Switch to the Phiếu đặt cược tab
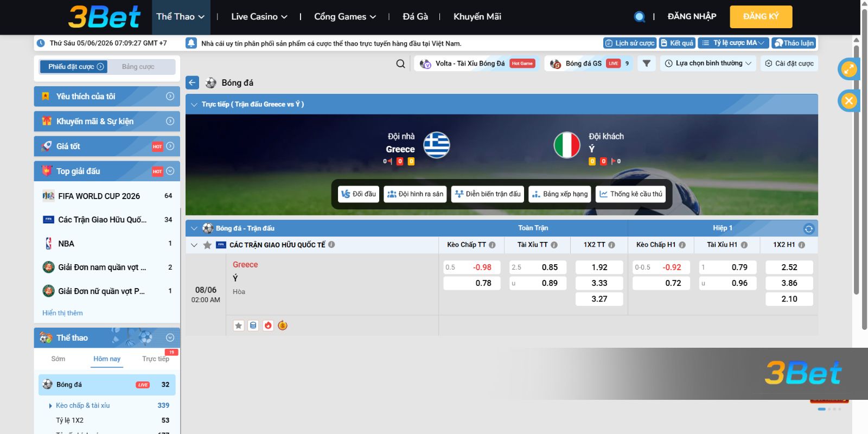Viewport: 868px width, 434px height. point(73,67)
